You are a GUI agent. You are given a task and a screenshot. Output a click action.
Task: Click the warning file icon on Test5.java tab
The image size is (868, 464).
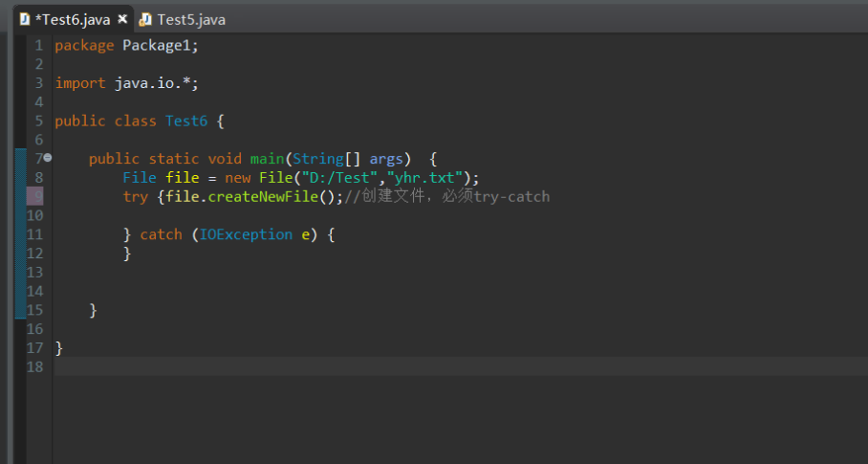point(145,19)
